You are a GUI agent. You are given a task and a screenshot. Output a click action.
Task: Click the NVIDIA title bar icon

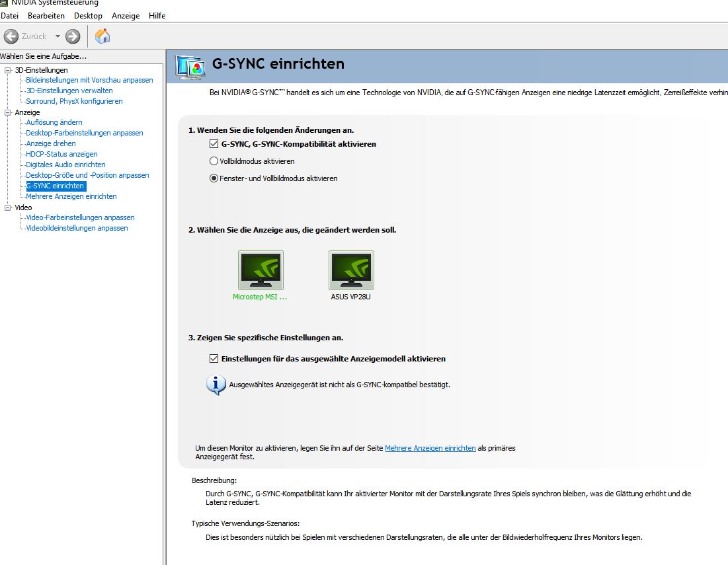[4, 3]
